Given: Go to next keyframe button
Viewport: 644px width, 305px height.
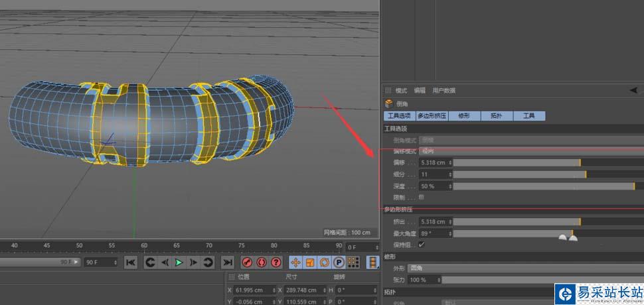Looking at the screenshot, I should tap(208, 262).
